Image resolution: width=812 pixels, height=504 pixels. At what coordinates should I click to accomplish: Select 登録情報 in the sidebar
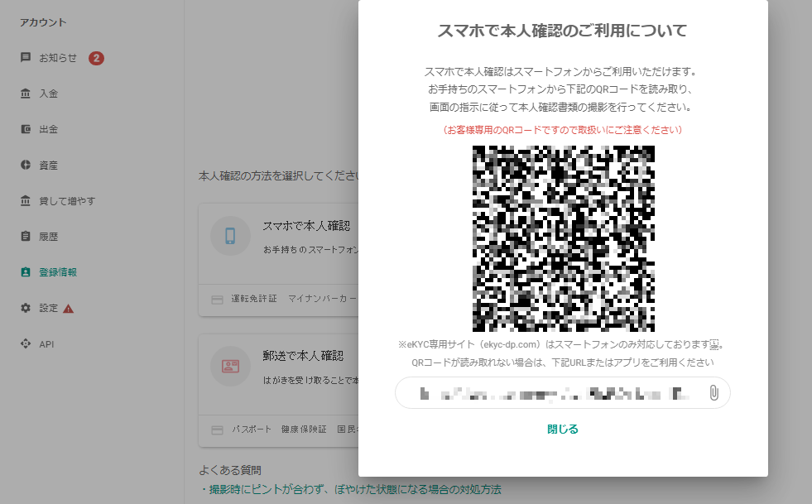coord(58,272)
